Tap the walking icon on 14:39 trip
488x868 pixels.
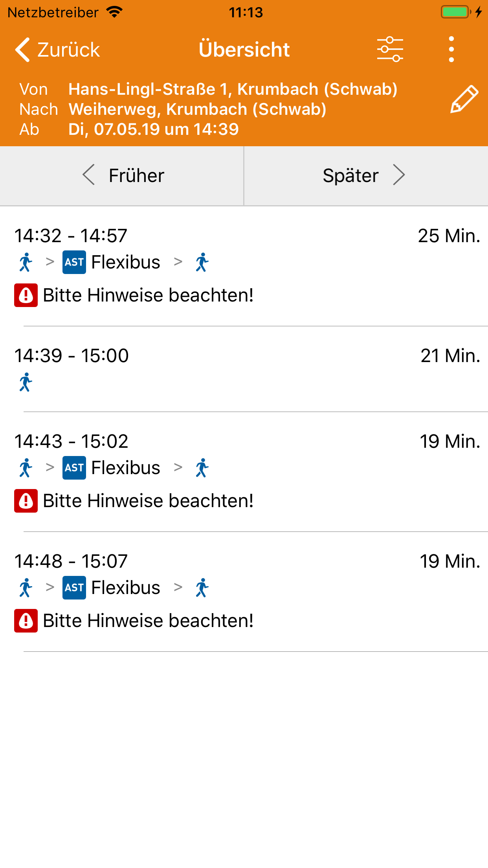[x=26, y=382]
